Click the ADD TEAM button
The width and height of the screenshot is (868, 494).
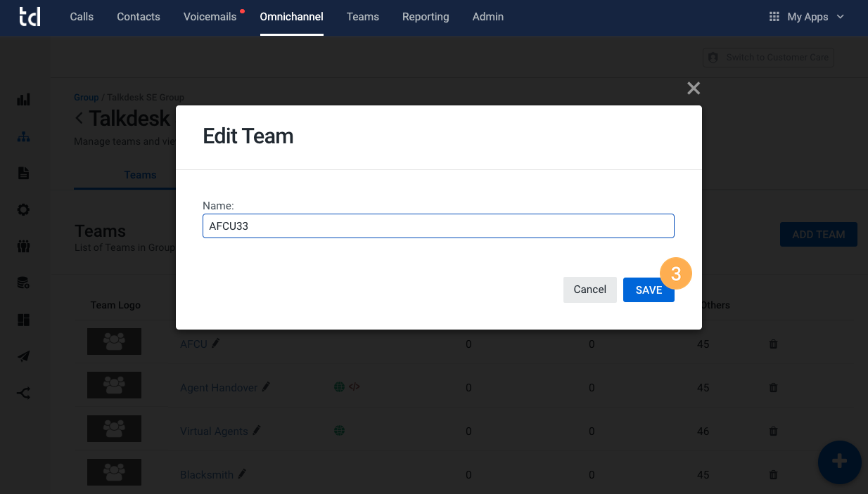[819, 235]
